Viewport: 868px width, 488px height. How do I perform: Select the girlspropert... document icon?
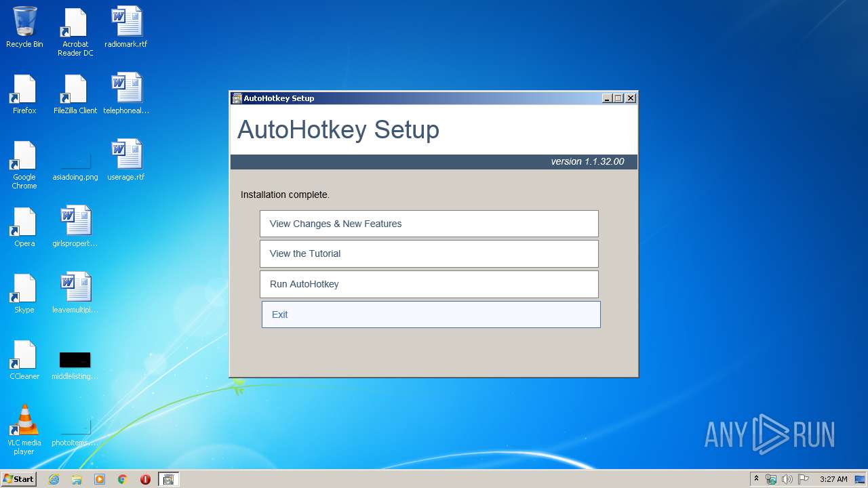point(75,227)
